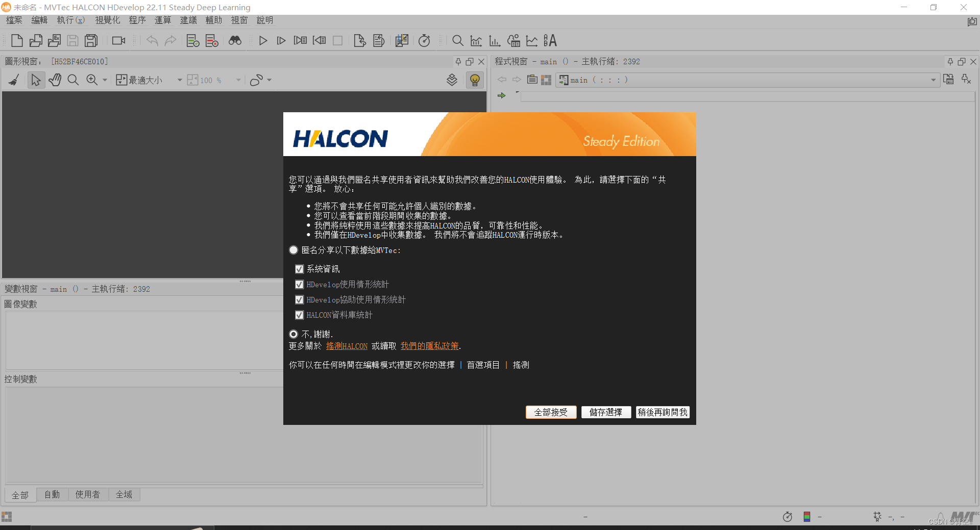Open the 搖測HALCON link
Image resolution: width=980 pixels, height=530 pixels.
(347, 346)
